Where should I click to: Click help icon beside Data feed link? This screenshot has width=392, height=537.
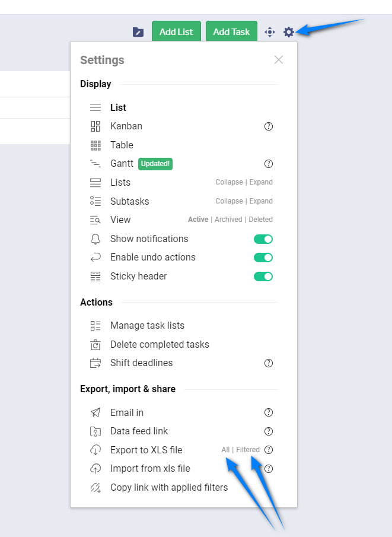click(269, 431)
